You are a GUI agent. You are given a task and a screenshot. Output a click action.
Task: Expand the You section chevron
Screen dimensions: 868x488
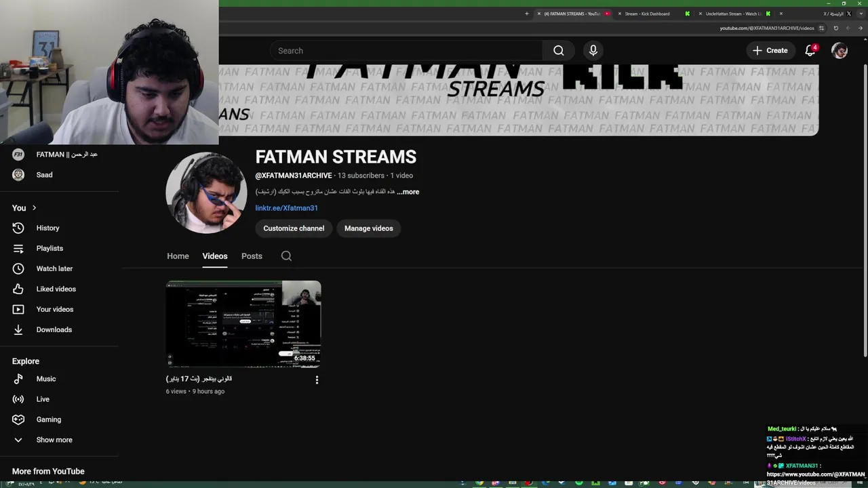coord(34,208)
